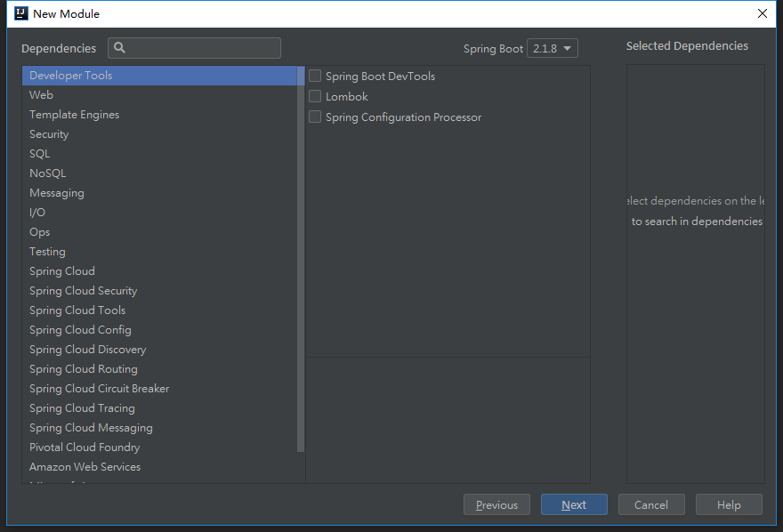
Task: Select the Testing category
Action: 160,252
